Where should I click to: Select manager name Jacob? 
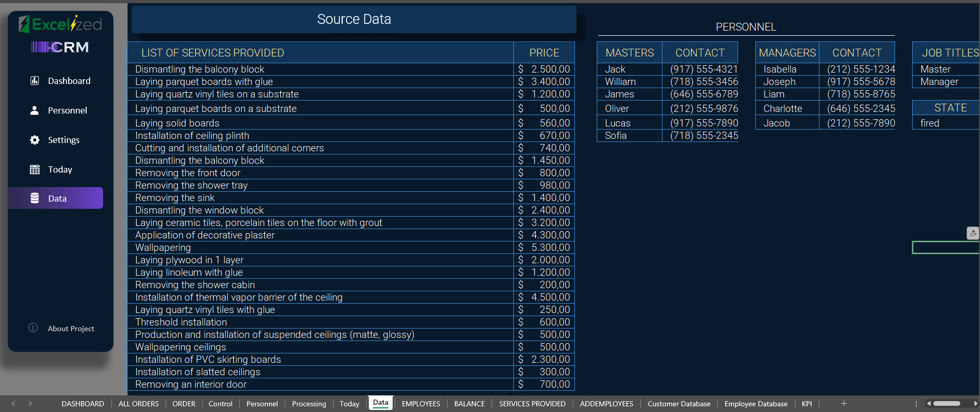[787, 123]
